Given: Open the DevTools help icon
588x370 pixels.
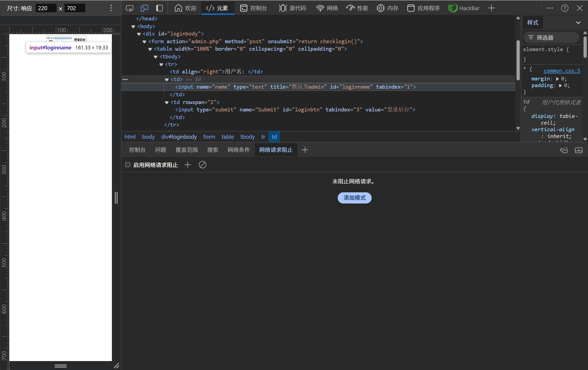Looking at the screenshot, I should (x=565, y=8).
